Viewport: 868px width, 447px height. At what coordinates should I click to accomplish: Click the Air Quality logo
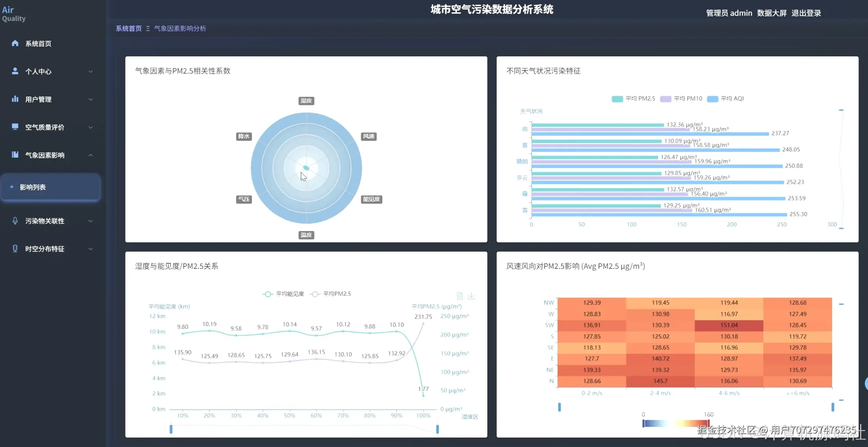(x=14, y=14)
